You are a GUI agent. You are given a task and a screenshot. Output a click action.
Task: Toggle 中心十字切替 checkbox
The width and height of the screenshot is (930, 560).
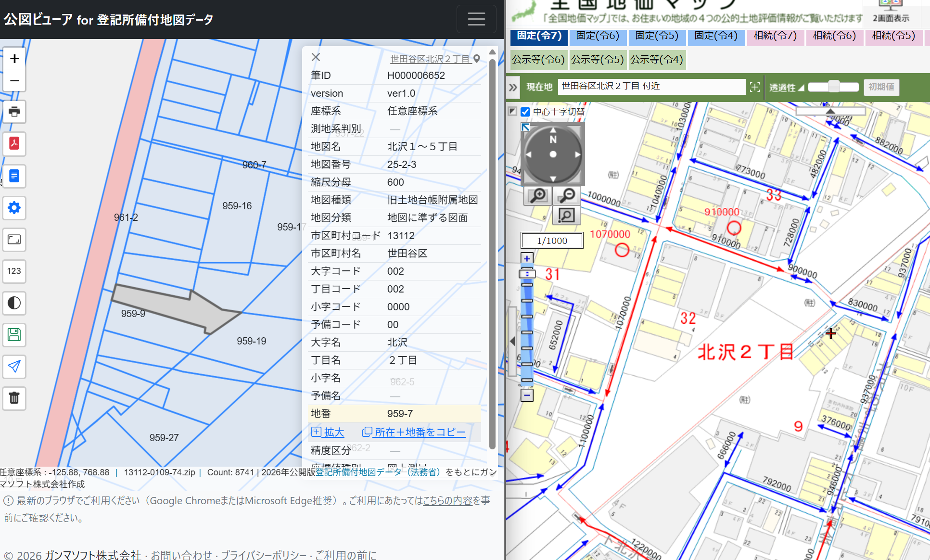coord(525,112)
